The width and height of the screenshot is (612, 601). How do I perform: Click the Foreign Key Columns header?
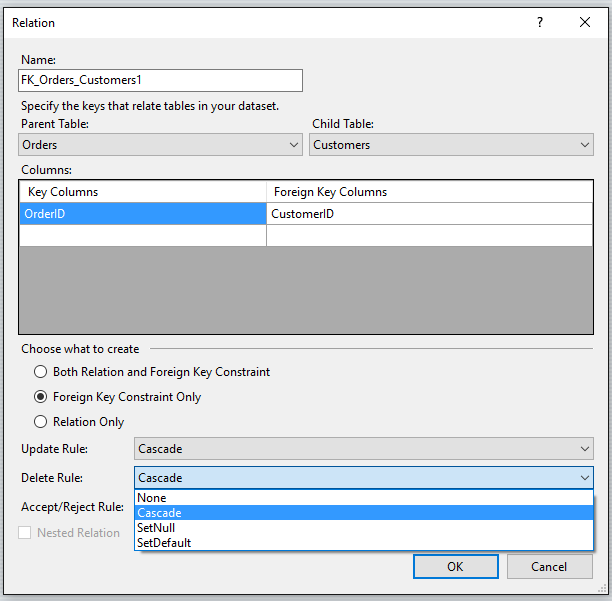pyautogui.click(x=429, y=192)
